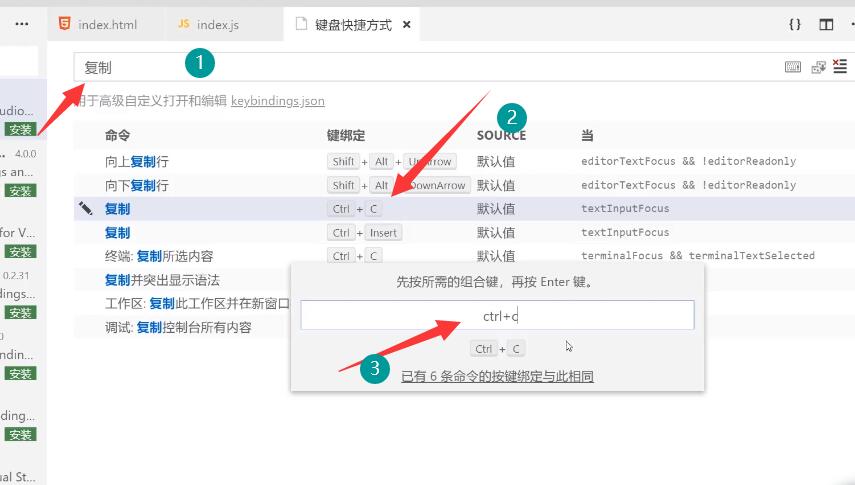Image resolution: width=855 pixels, height=485 pixels.
Task: Click 安装 button for the 'dings...' extension
Action: (21, 313)
